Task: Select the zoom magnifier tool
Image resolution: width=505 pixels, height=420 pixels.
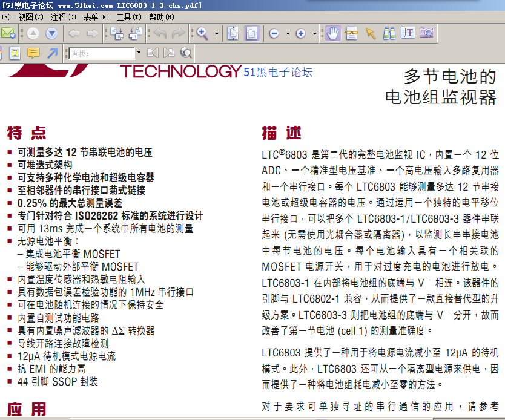Action: (x=202, y=33)
